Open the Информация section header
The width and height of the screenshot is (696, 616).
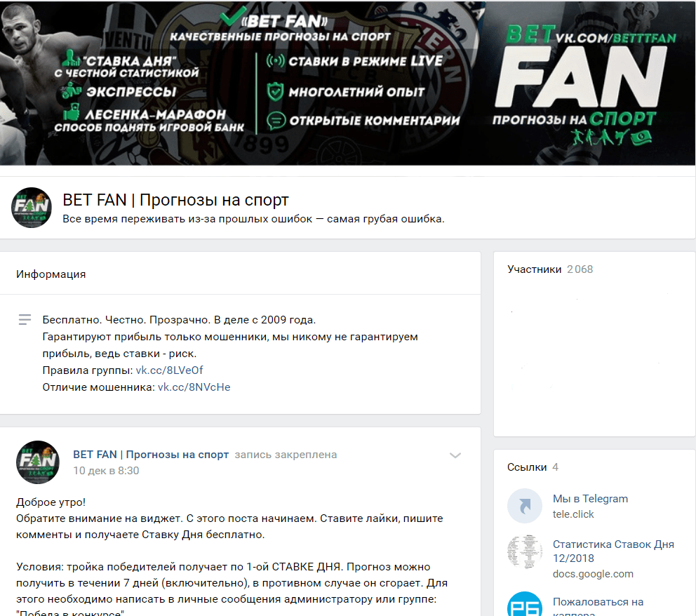[51, 274]
